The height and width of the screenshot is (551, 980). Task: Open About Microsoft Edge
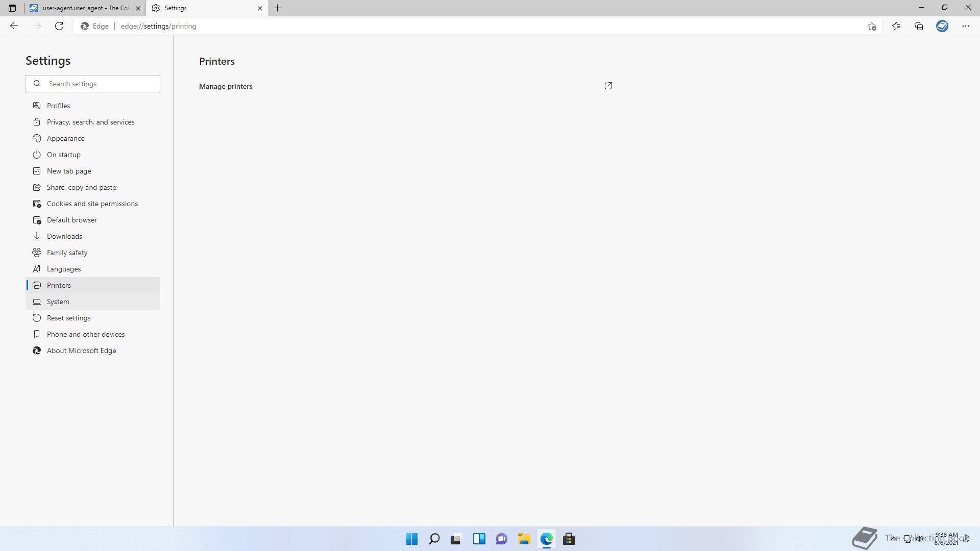(x=93, y=350)
